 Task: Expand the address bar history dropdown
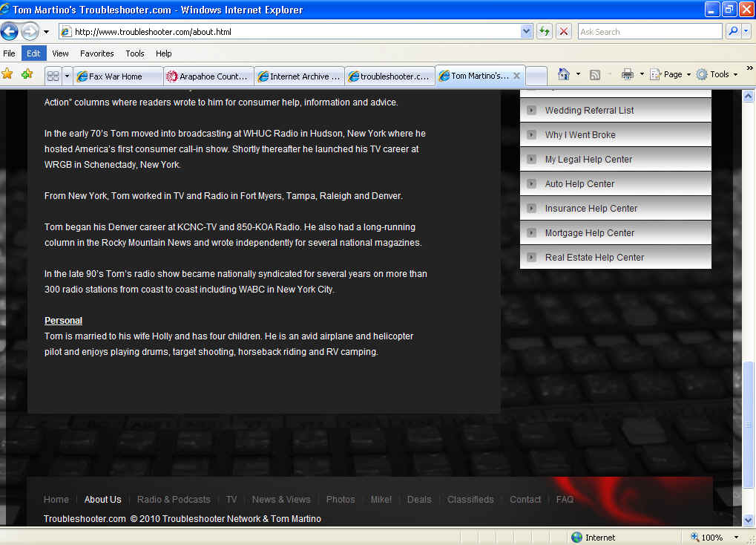coord(526,32)
